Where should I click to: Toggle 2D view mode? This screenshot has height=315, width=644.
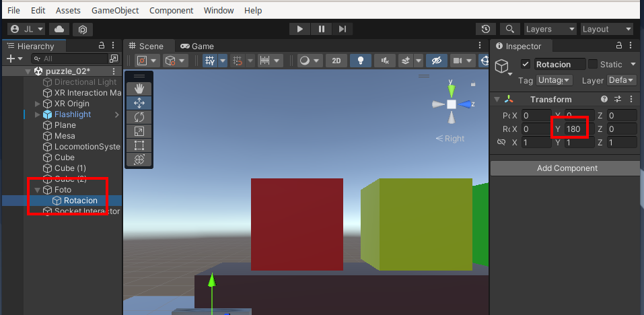pyautogui.click(x=336, y=61)
